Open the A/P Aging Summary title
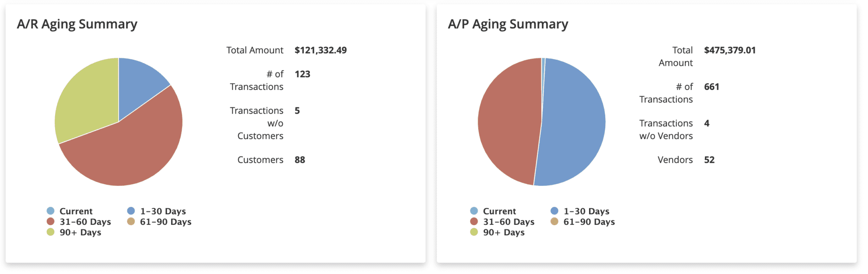The image size is (868, 274). [x=508, y=24]
